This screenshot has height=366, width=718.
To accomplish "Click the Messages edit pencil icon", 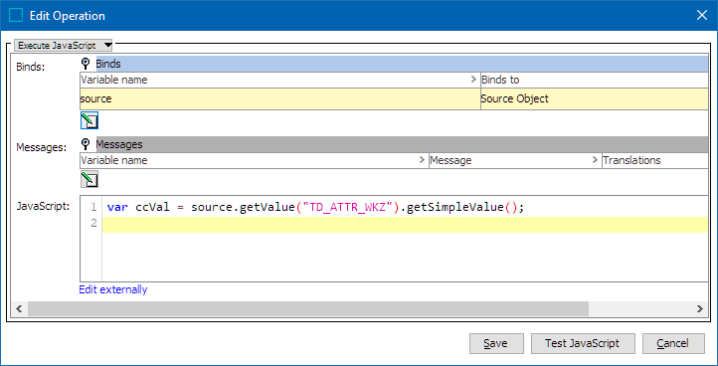I will [89, 179].
